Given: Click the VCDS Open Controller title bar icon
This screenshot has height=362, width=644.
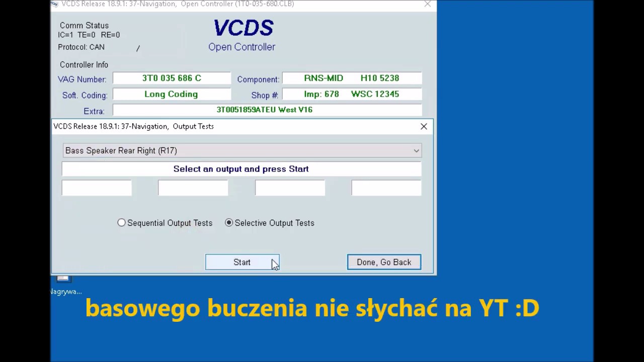Looking at the screenshot, I should coord(54,4).
